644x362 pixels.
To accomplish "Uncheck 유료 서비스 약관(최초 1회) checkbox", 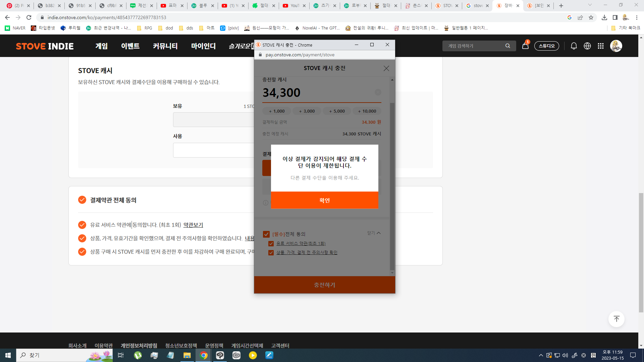I will (x=271, y=244).
